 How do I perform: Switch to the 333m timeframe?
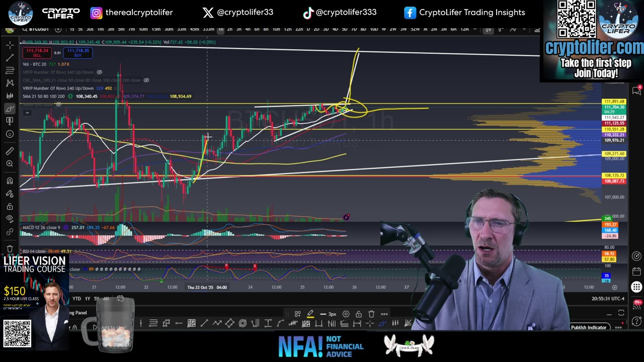click(x=209, y=30)
